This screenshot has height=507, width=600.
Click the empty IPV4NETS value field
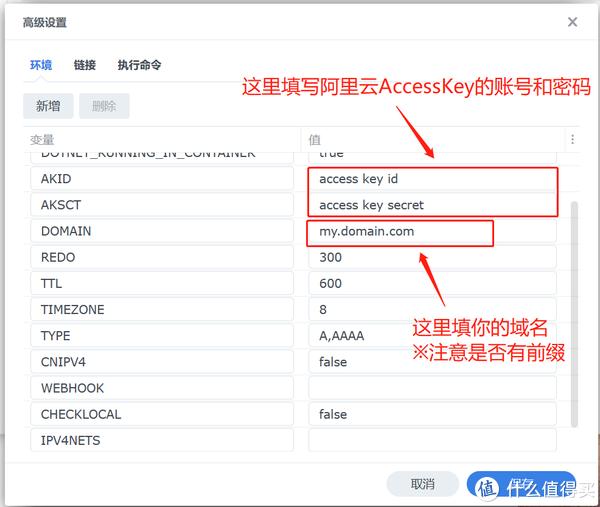click(432, 440)
